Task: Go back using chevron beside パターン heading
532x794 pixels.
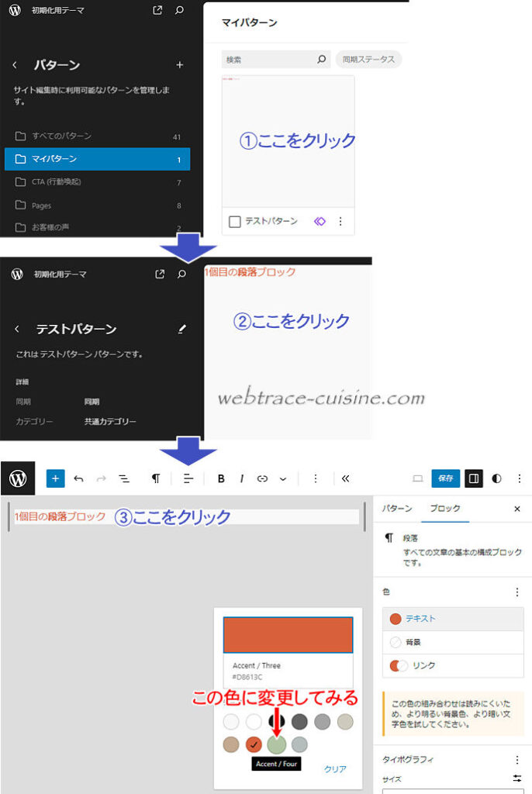Action: (15, 65)
